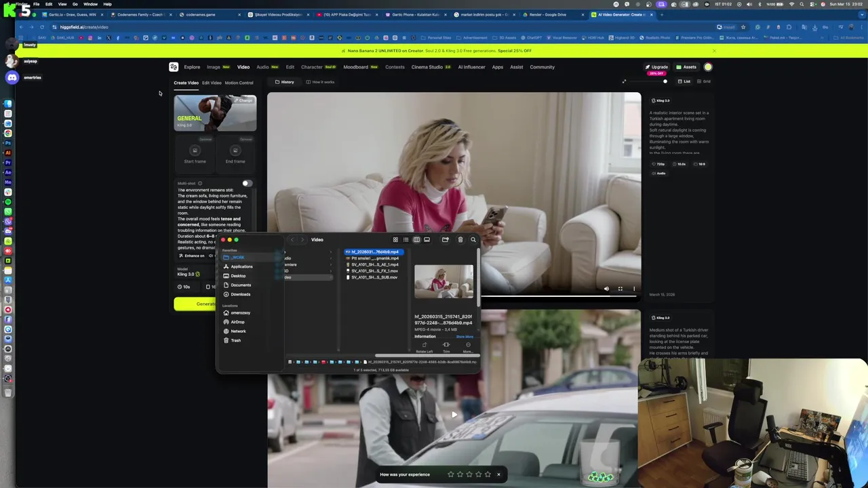Click the Upgrade button
The height and width of the screenshot is (488, 868).
[657, 67]
